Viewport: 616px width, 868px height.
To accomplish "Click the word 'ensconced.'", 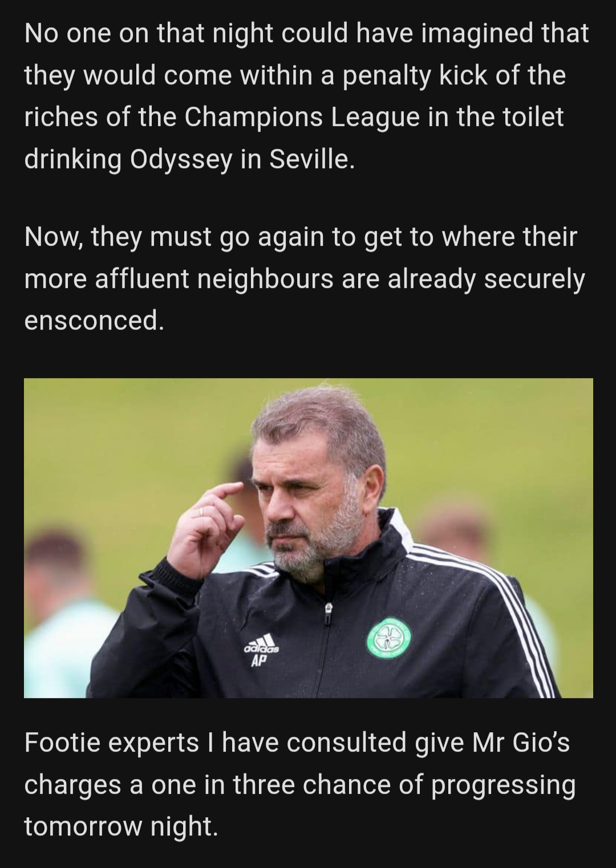I will coord(94,320).
